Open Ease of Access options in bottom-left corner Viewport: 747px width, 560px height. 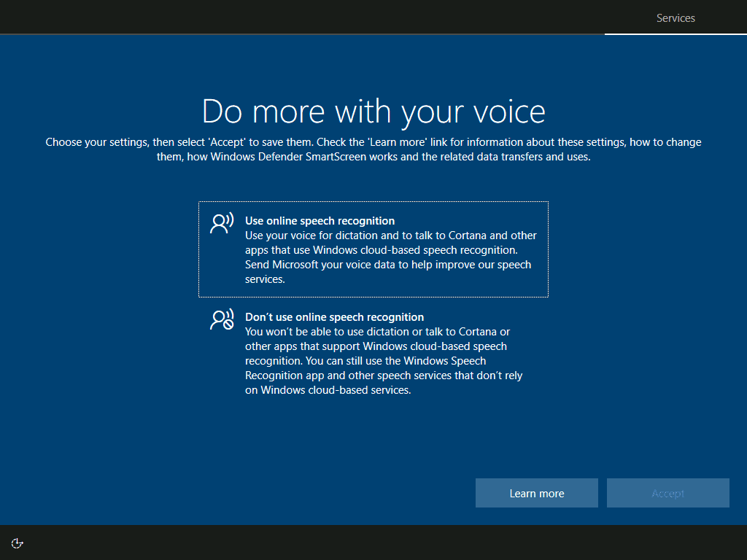16,542
